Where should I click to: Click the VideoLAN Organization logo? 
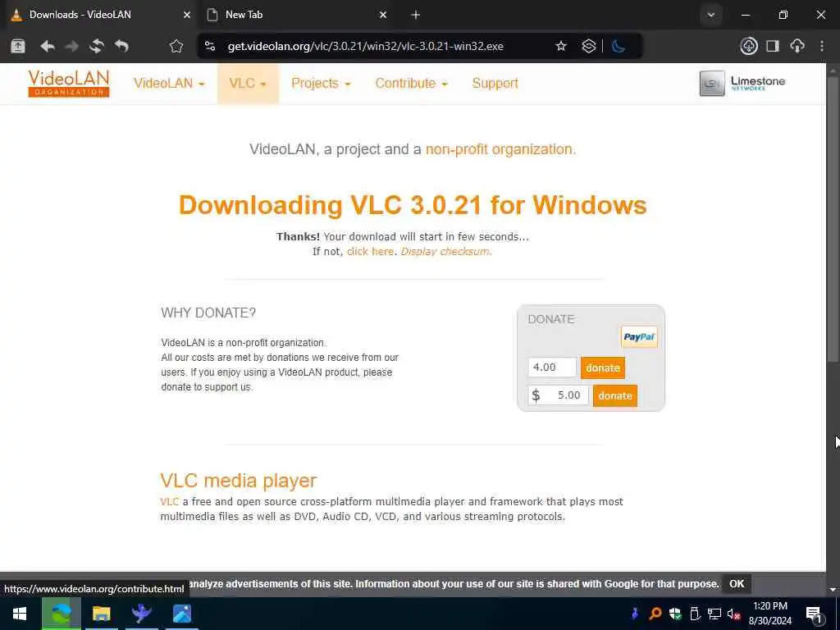(69, 84)
